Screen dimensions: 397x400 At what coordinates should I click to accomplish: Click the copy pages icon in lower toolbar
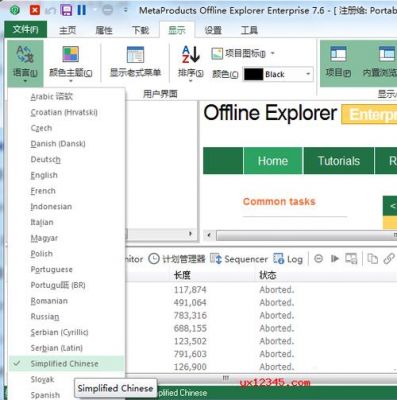click(372, 259)
